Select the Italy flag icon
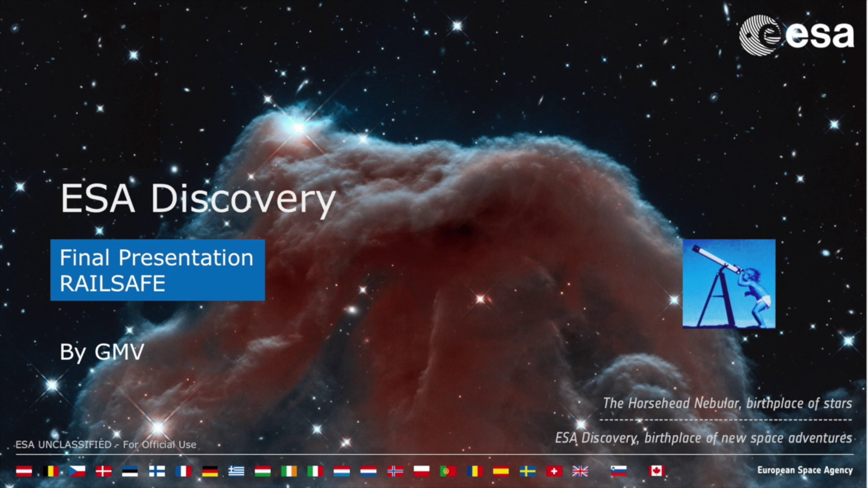868x488 pixels. (x=315, y=471)
